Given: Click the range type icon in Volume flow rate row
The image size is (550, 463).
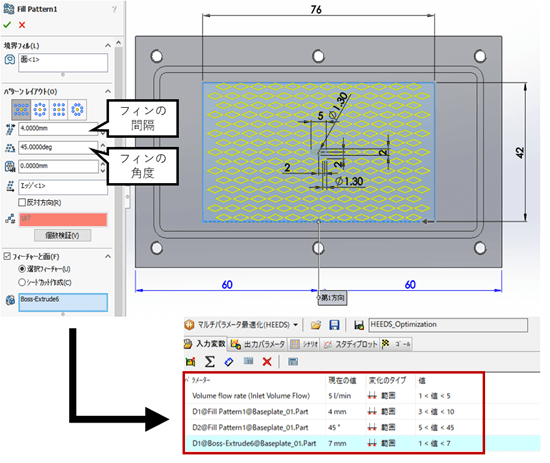Looking at the screenshot, I should 372,396.
